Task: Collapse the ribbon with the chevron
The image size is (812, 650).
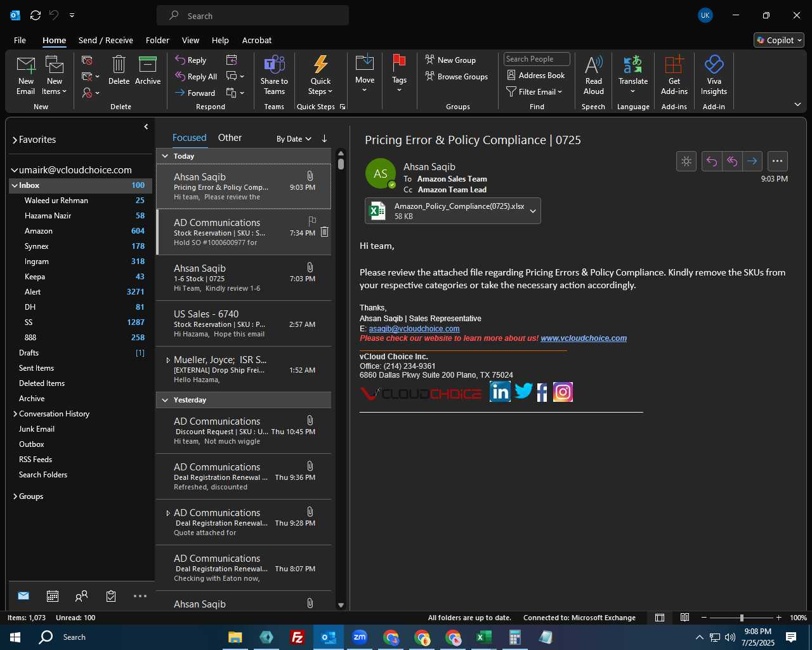Action: (x=797, y=104)
